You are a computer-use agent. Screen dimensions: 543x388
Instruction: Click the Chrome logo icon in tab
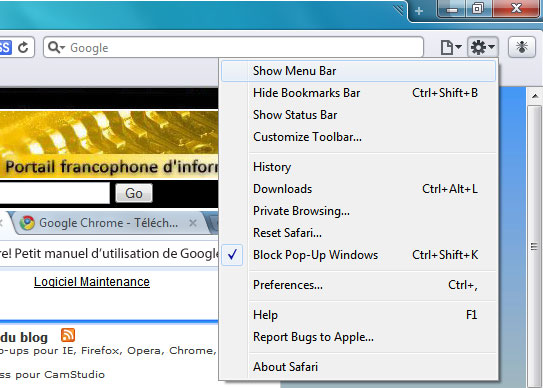pyautogui.click(x=27, y=223)
